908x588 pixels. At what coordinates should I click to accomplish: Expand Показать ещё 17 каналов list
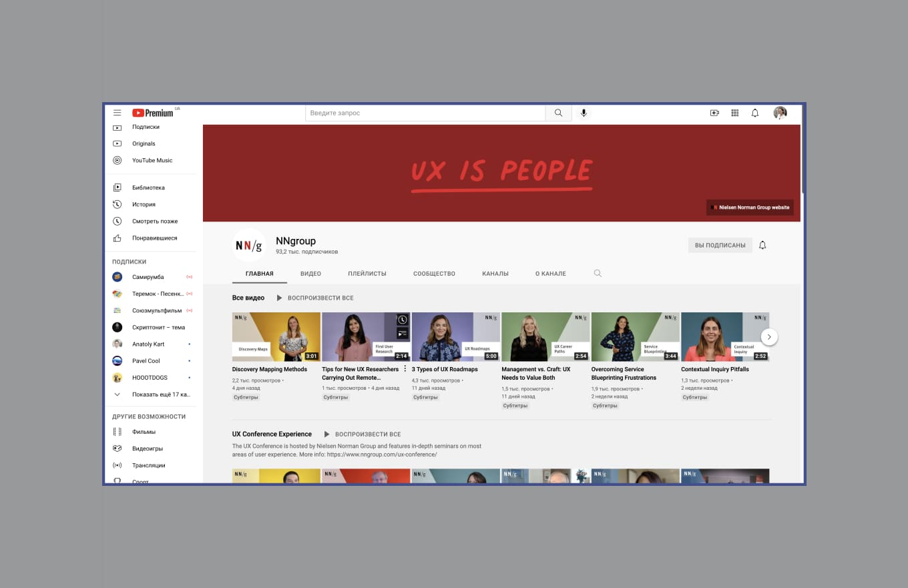160,394
